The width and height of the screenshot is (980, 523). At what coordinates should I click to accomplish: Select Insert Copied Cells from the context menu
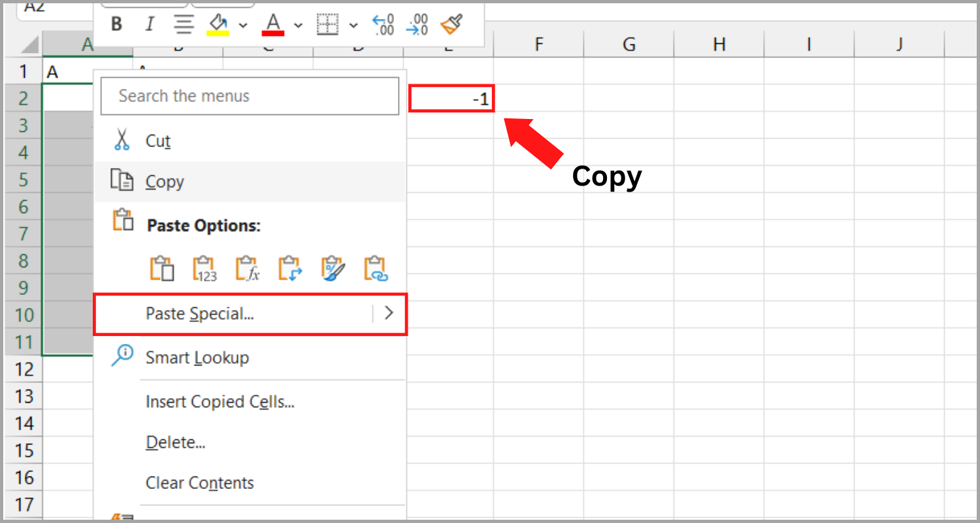[x=219, y=401]
